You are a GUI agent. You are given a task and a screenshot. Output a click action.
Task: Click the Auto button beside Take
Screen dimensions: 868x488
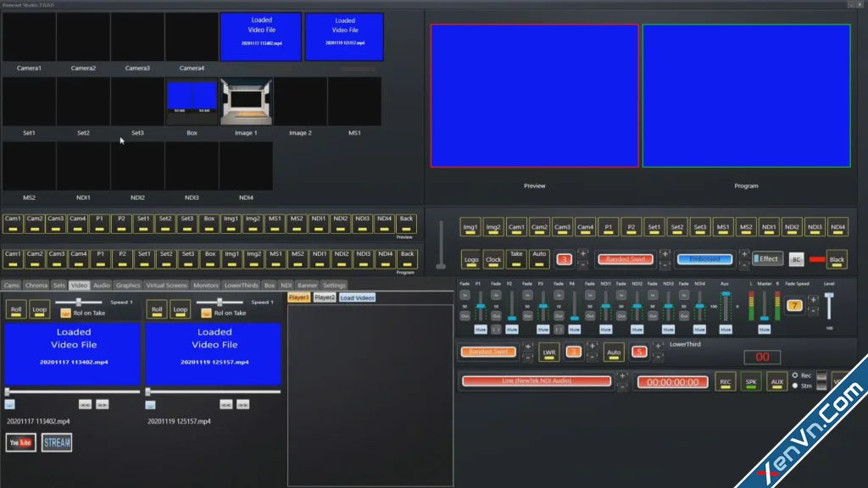point(539,259)
